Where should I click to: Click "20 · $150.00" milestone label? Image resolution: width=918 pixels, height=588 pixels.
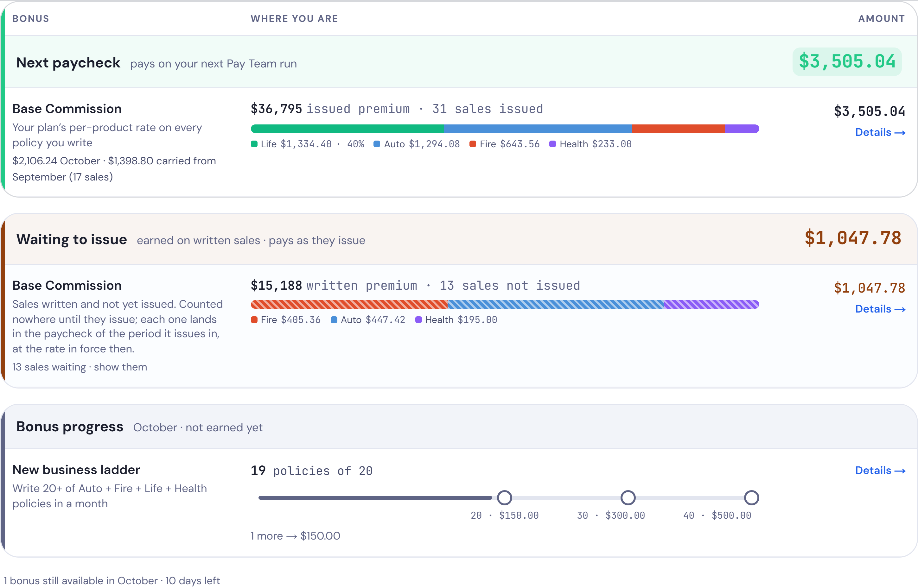[x=504, y=515]
